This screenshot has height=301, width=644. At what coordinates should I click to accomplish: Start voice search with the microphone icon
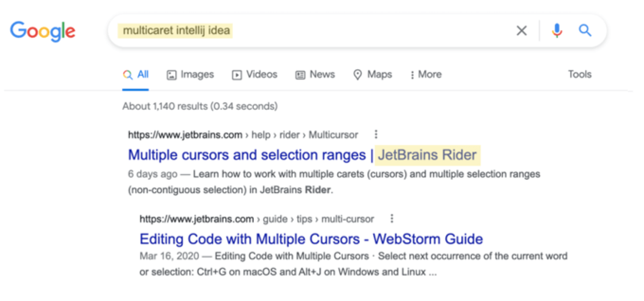coord(557,31)
